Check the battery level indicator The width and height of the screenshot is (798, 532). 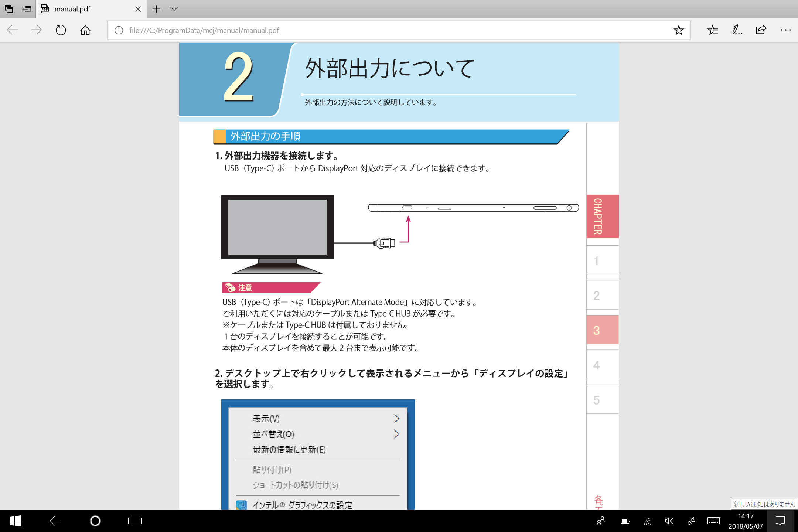625,521
